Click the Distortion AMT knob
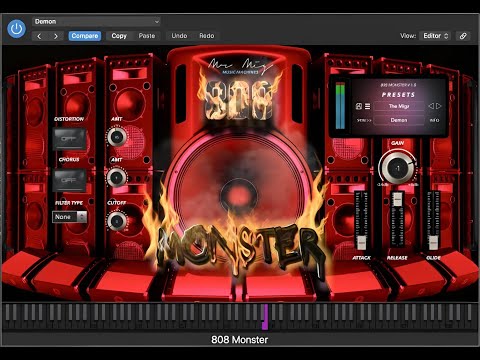 (117, 137)
